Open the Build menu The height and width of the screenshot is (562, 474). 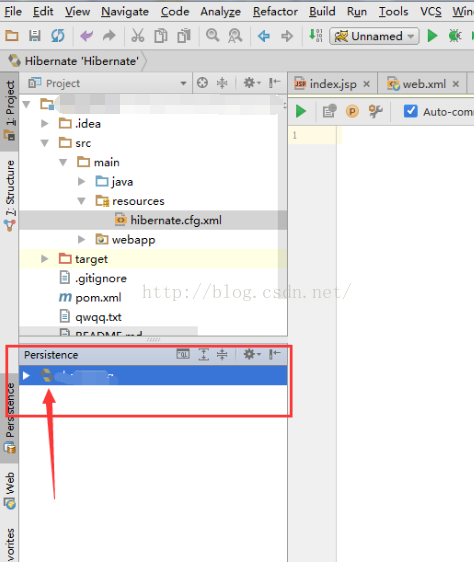[x=322, y=11]
